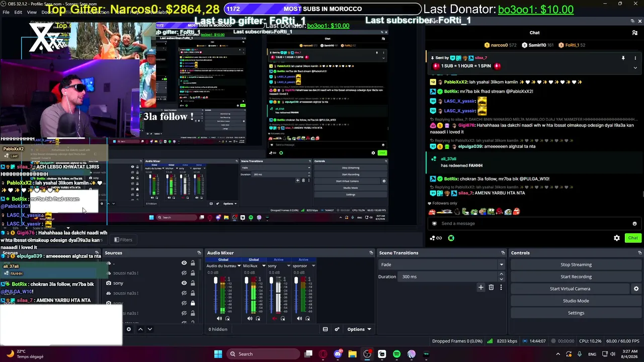Adjust Mic/Aux volume fader
The height and width of the screenshot is (362, 644).
pos(247,281)
